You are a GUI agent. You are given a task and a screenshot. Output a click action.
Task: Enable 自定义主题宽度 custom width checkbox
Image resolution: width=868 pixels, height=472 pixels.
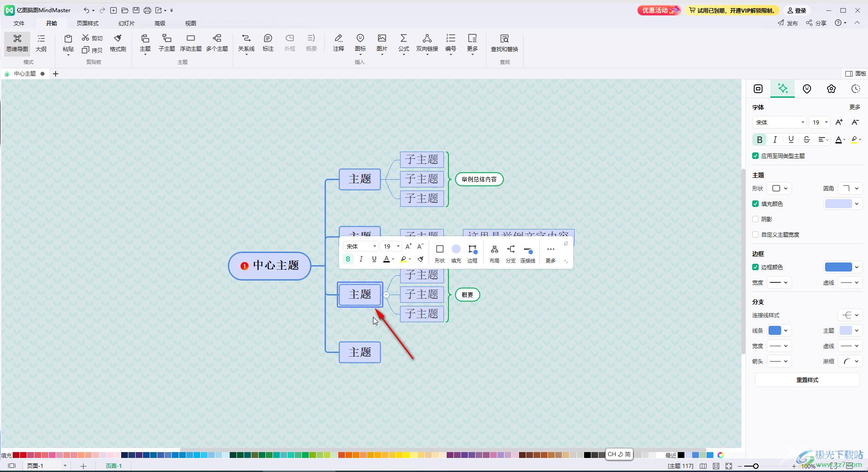pyautogui.click(x=755, y=234)
